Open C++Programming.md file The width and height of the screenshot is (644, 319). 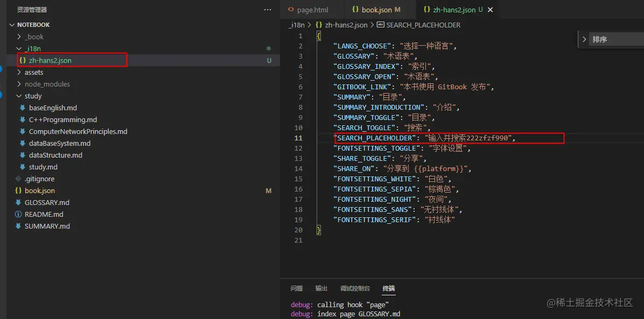pyautogui.click(x=63, y=120)
